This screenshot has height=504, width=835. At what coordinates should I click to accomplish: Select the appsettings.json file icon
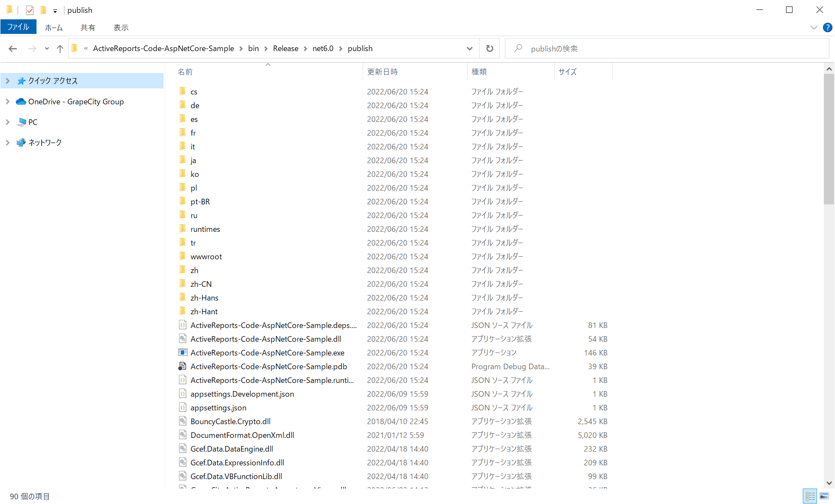(x=182, y=407)
